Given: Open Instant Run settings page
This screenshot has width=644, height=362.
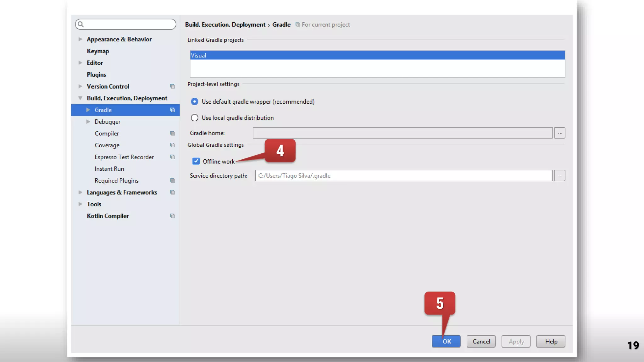Looking at the screenshot, I should pos(109,169).
